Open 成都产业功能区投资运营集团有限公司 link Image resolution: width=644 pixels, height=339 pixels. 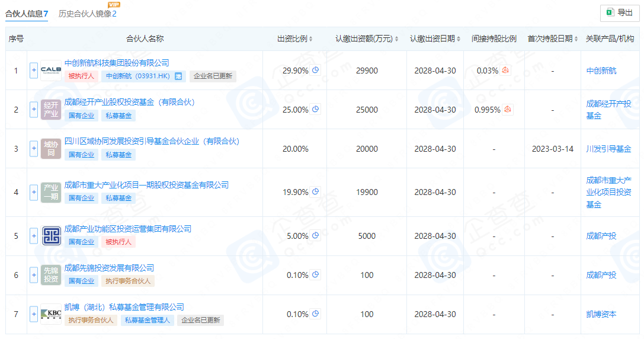coord(127,229)
